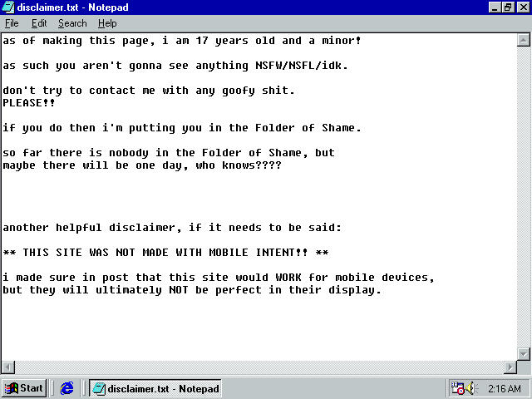The width and height of the screenshot is (532, 399).
Task: Click the vertical scrollbar track
Action: point(523,199)
